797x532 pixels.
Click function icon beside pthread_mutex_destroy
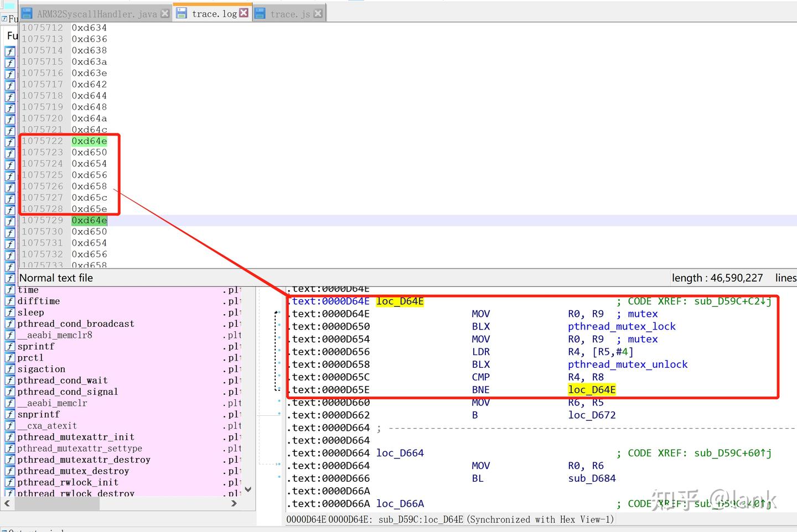[x=10, y=471]
